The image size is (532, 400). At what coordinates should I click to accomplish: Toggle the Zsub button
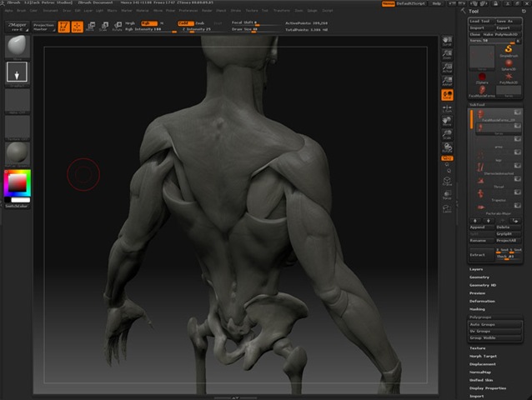coord(200,23)
